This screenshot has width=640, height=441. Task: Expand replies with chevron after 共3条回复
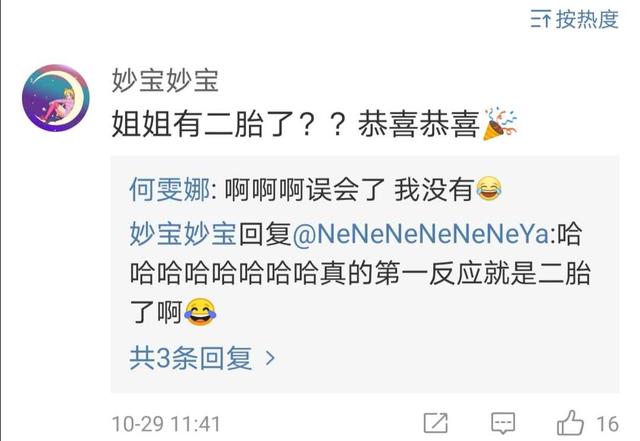[x=270, y=358]
